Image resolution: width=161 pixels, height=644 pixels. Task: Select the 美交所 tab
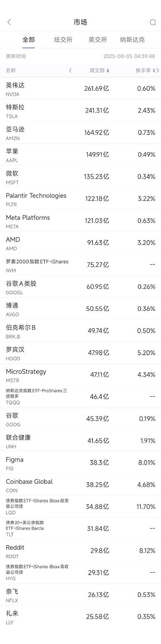coord(98,40)
